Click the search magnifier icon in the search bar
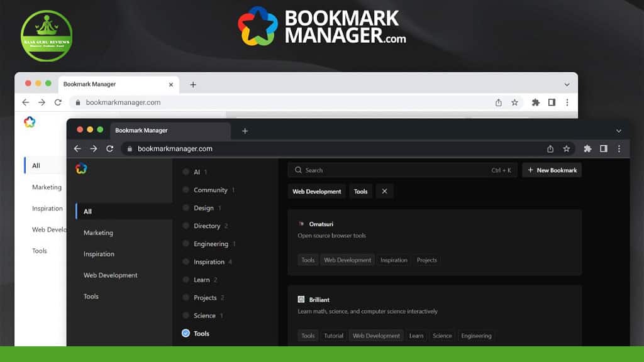 click(298, 170)
